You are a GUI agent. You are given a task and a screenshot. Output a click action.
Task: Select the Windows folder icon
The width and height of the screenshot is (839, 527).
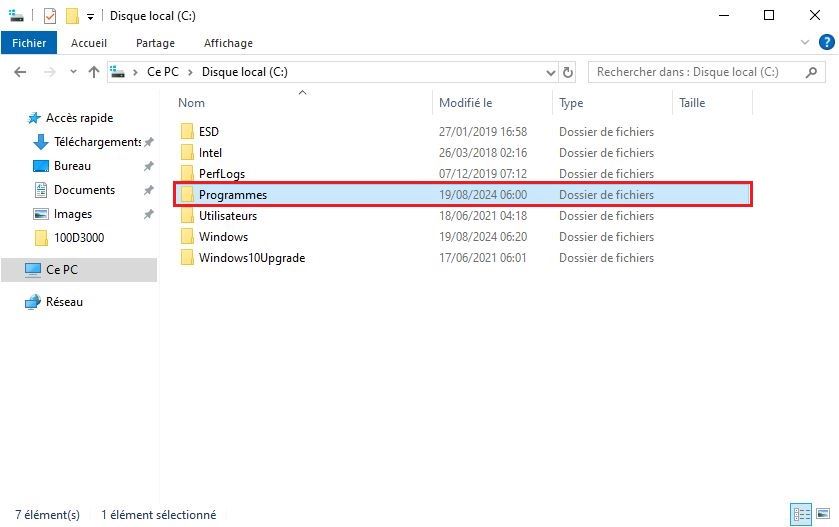pos(187,236)
